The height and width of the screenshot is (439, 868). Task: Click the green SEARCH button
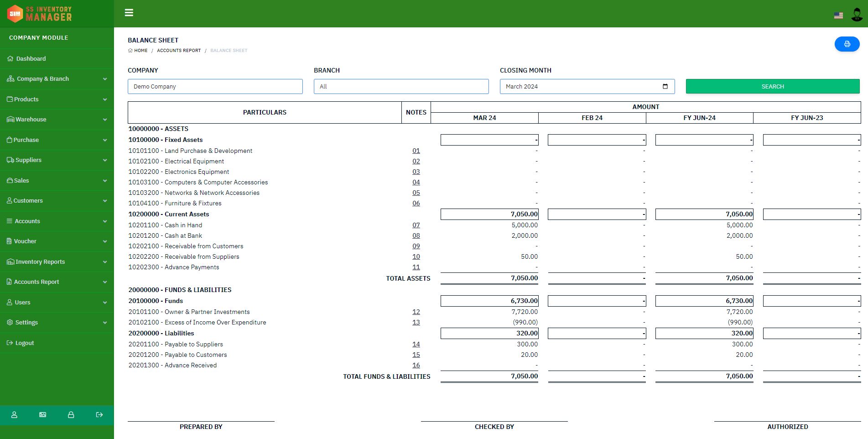tap(772, 86)
